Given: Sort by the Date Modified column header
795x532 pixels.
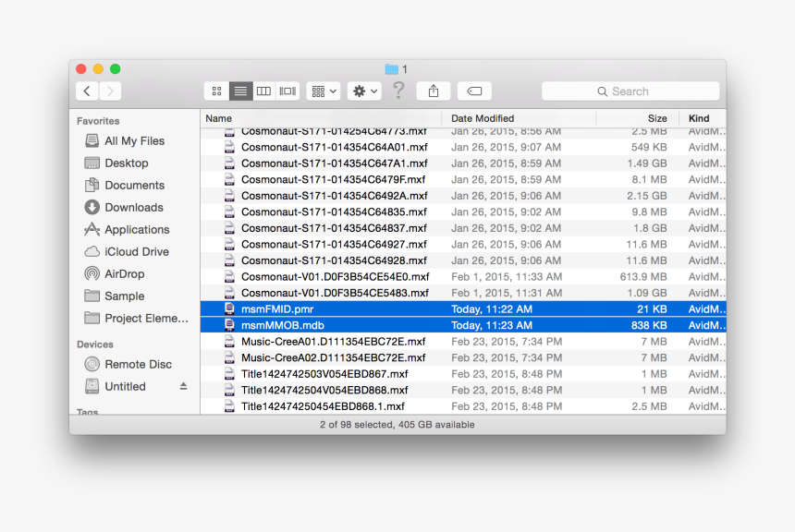Looking at the screenshot, I should tap(519, 118).
